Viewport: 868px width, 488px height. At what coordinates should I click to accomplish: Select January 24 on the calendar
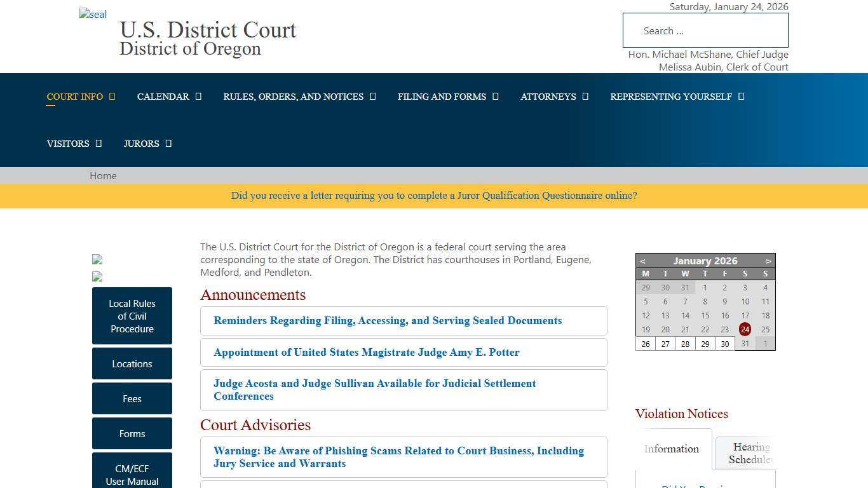point(745,329)
